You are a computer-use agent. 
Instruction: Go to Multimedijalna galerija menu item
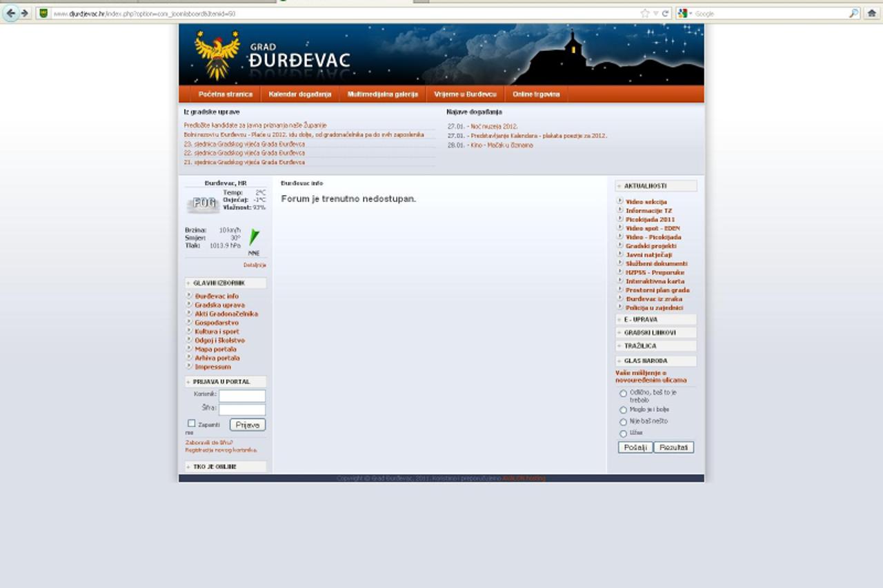(383, 94)
